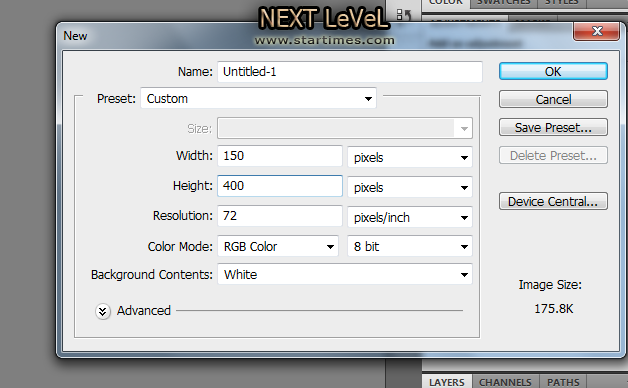Open the Preset dropdown showing Custom

(258, 99)
